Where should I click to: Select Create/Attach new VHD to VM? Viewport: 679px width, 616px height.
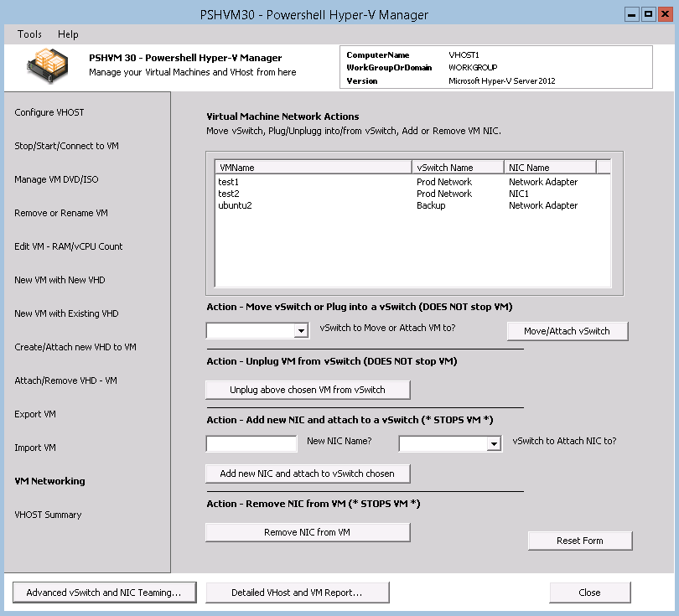click(75, 347)
